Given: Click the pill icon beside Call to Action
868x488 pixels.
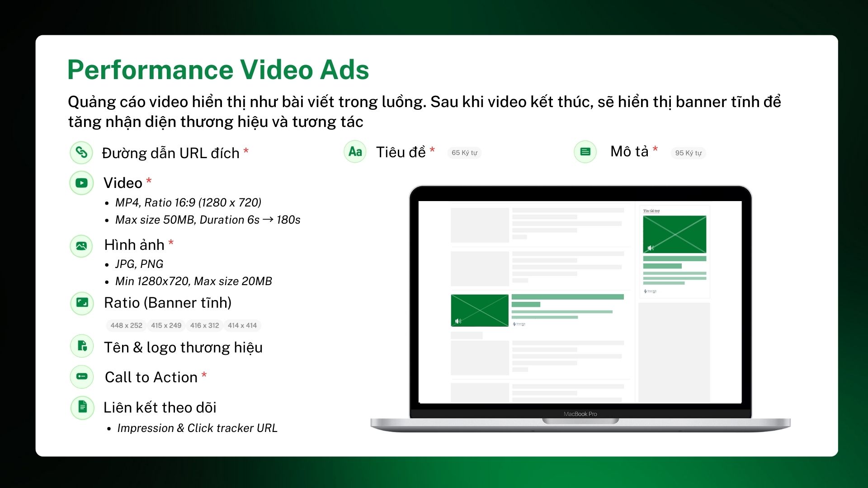Looking at the screenshot, I should pos(82,376).
